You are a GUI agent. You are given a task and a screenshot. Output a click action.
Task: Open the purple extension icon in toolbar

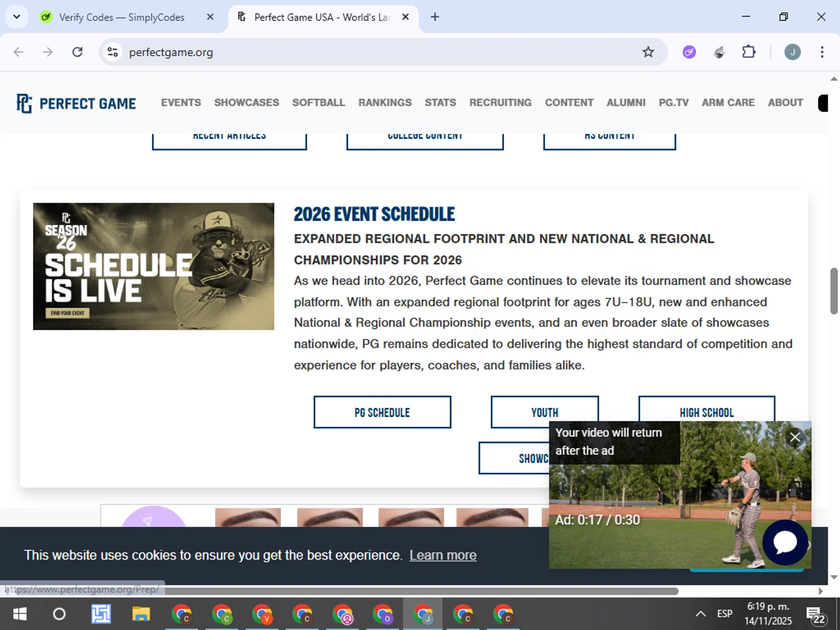[689, 52]
